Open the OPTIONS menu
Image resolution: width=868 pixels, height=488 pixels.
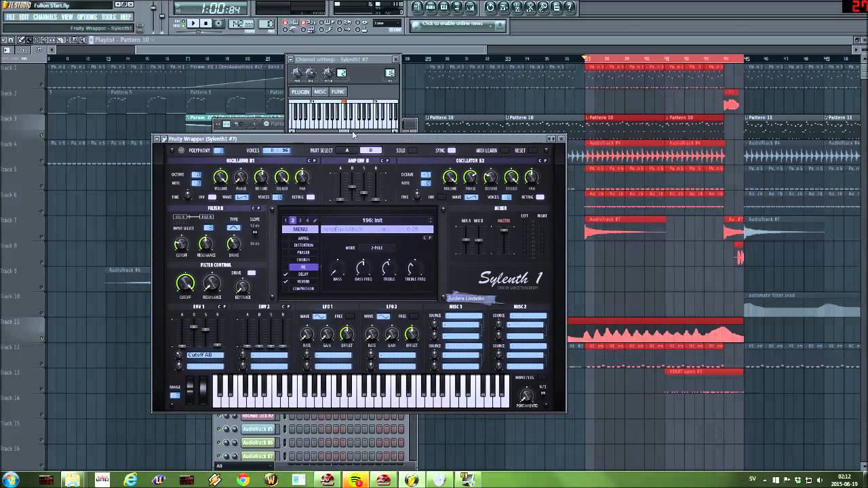87,17
